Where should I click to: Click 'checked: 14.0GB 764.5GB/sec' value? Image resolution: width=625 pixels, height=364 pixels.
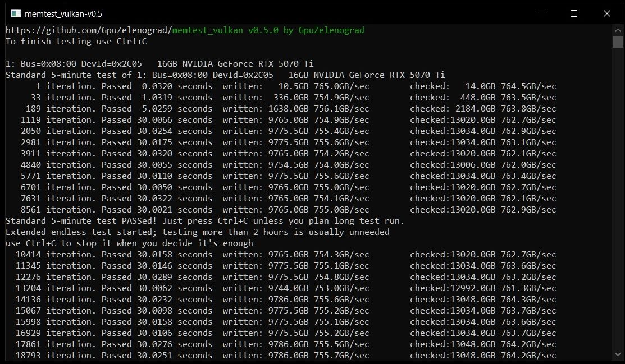click(483, 86)
